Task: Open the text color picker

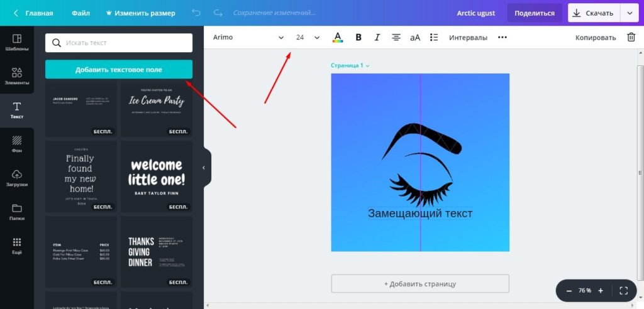Action: pyautogui.click(x=338, y=37)
